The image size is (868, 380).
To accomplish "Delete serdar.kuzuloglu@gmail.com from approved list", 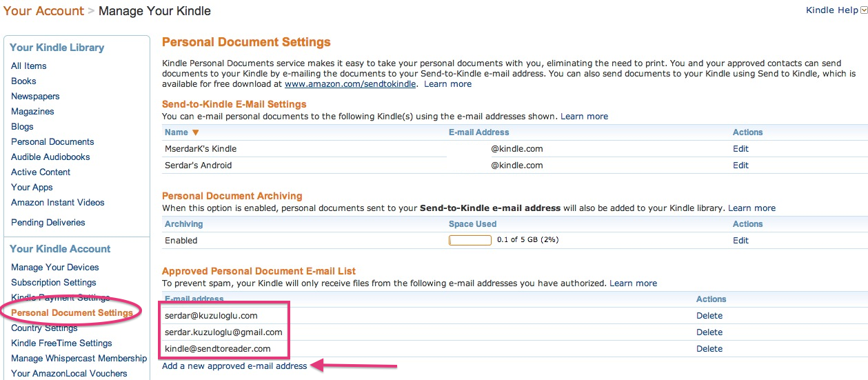I will [709, 332].
